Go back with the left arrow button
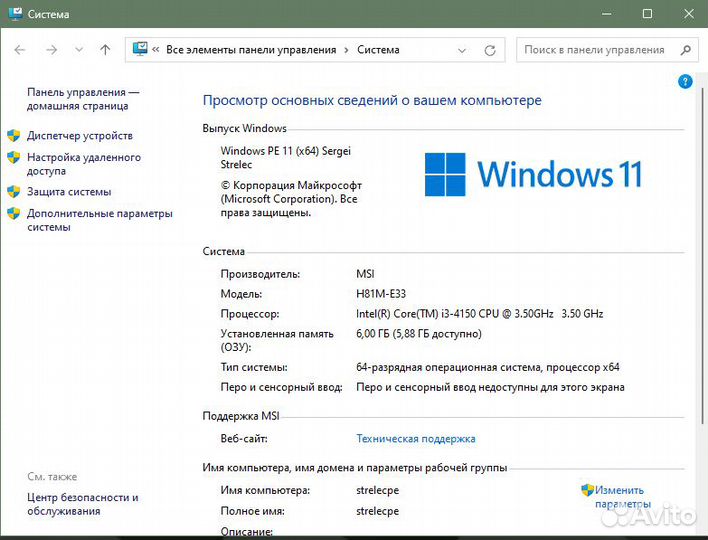 20,50
